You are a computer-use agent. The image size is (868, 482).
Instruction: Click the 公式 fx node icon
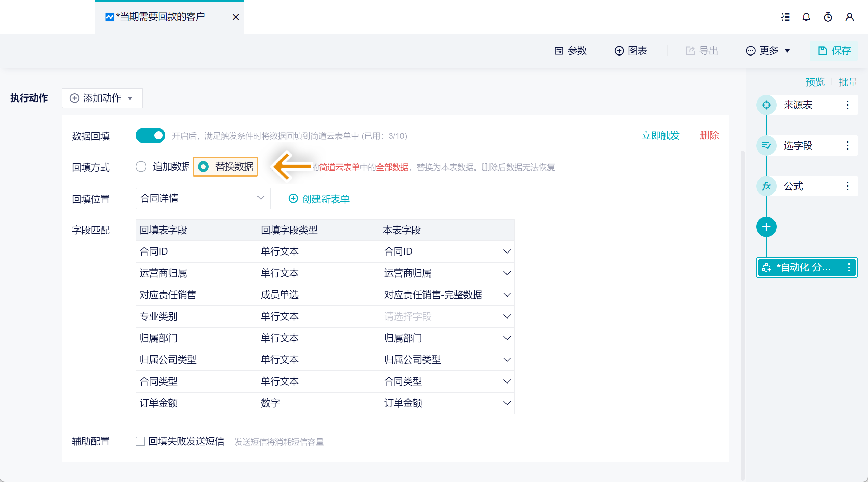point(766,186)
